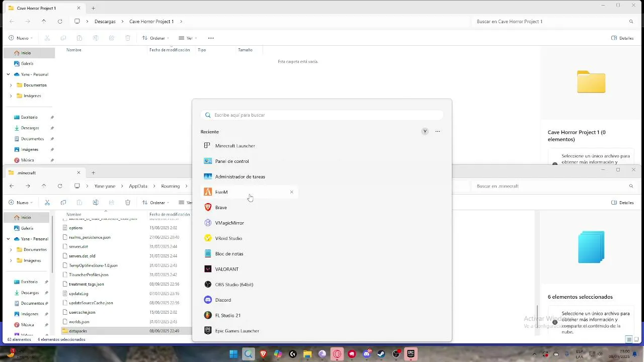Click the Copy icon in the .minecraft window toolbar
The width and height of the screenshot is (644, 362).
tap(63, 203)
